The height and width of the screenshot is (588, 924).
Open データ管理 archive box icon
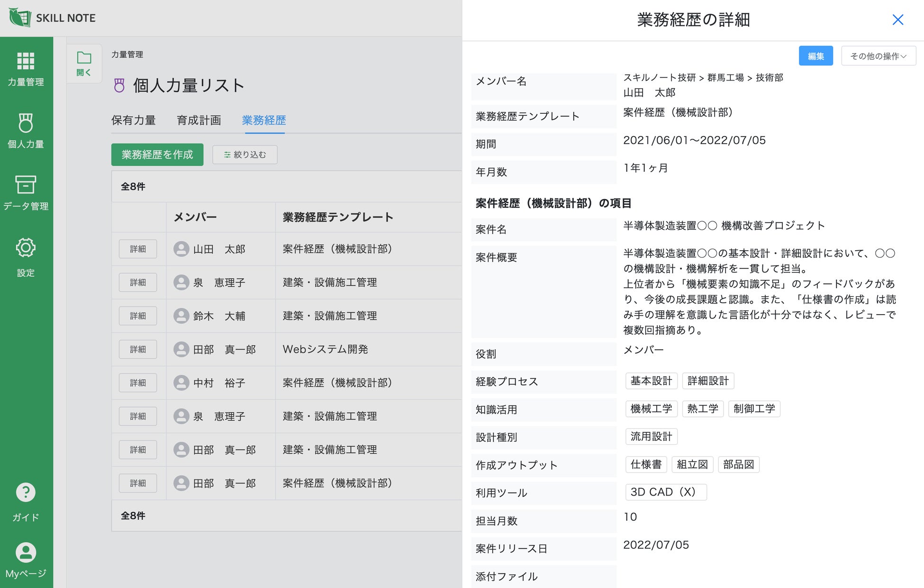pyautogui.click(x=26, y=185)
